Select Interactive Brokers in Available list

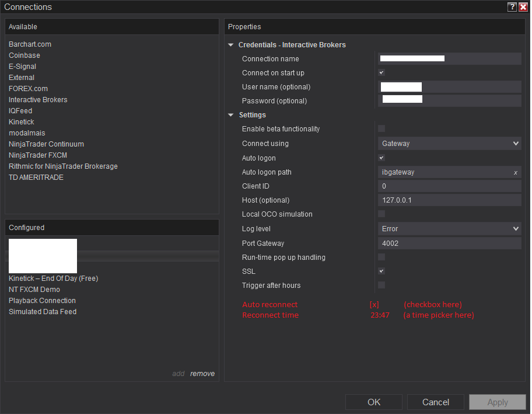[38, 100]
